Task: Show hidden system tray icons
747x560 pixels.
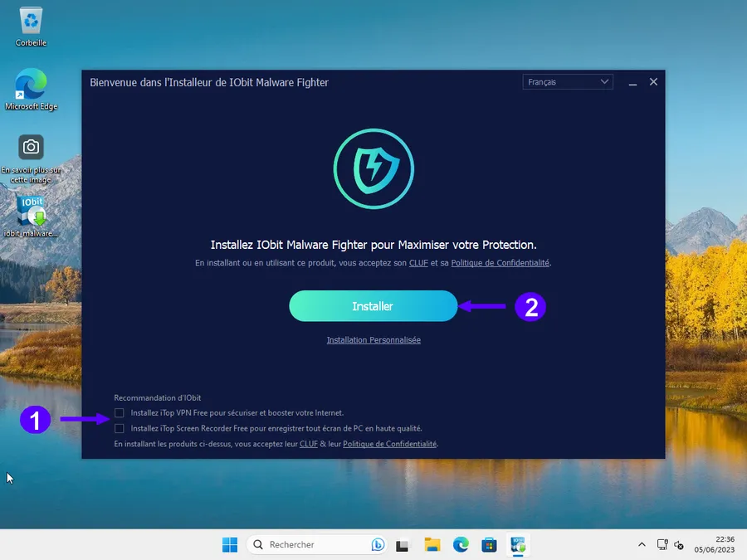Action: coord(642,544)
